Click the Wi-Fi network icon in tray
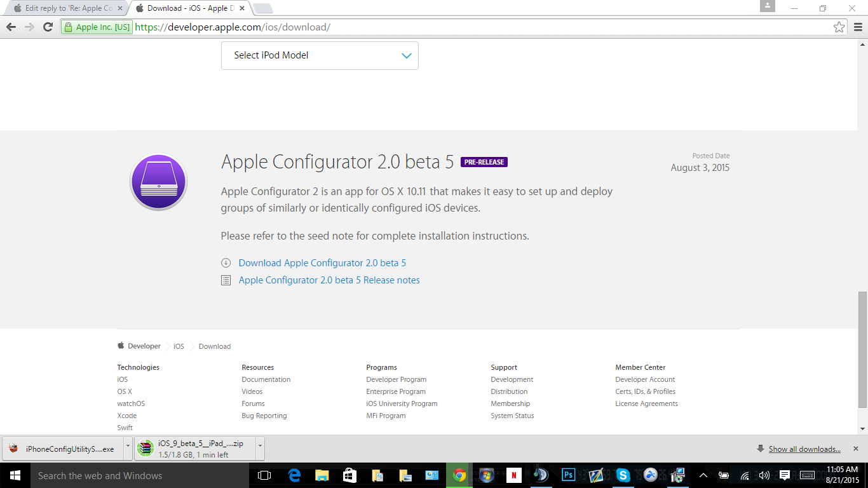868x488 pixels. tap(744, 475)
